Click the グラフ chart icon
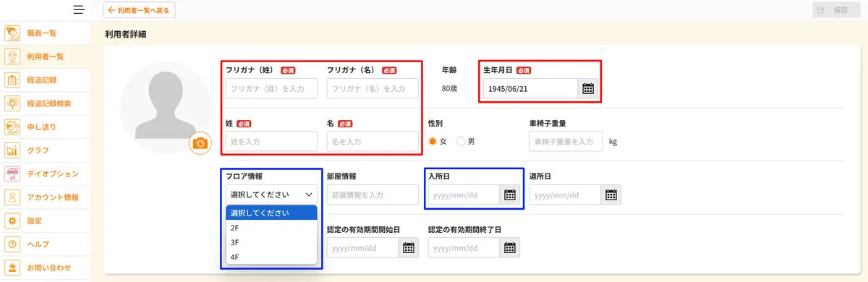This screenshot has width=868, height=282. point(12,150)
